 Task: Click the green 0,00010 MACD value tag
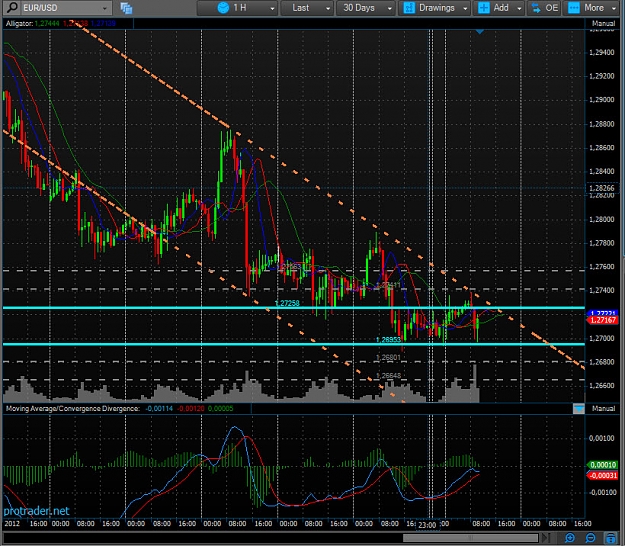coord(602,465)
